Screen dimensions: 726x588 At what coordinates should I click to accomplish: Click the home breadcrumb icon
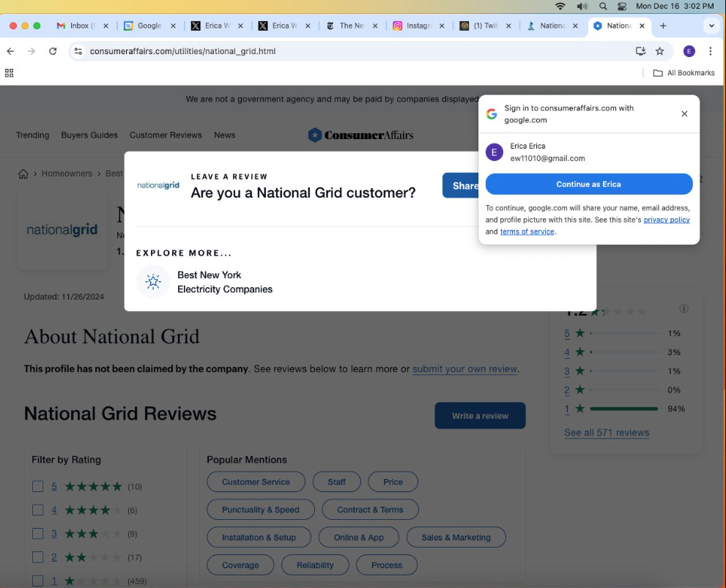23,174
